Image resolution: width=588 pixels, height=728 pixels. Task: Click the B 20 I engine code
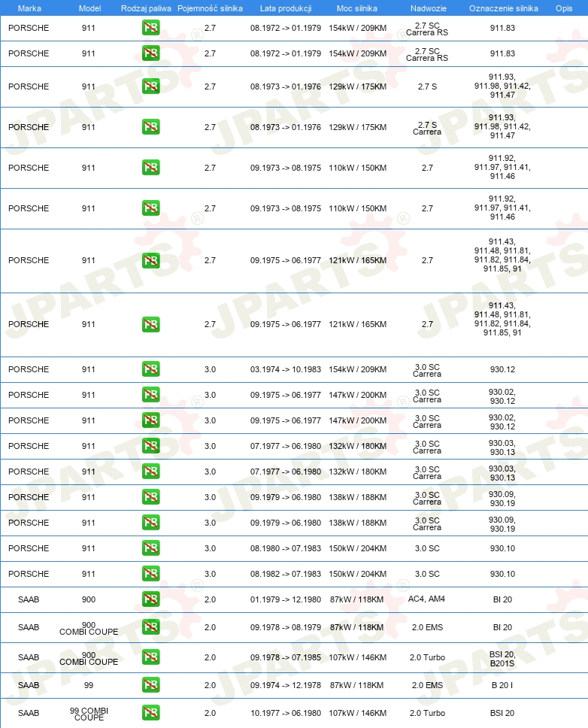[502, 685]
